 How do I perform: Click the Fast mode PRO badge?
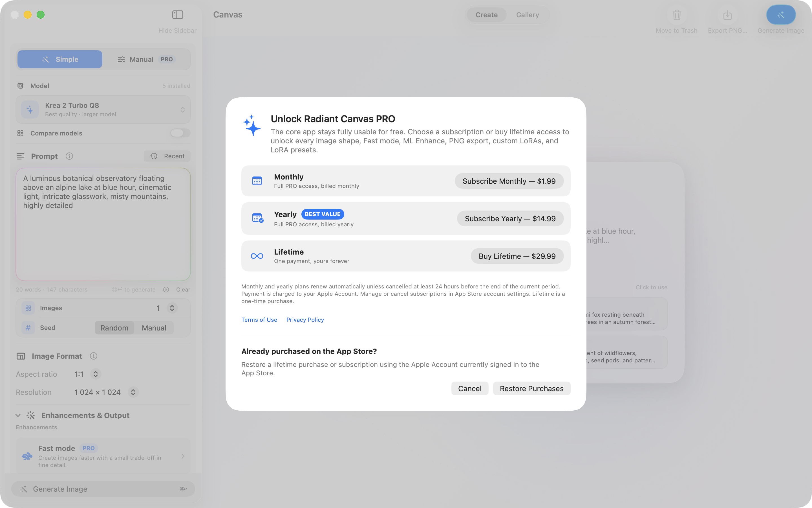coord(89,448)
